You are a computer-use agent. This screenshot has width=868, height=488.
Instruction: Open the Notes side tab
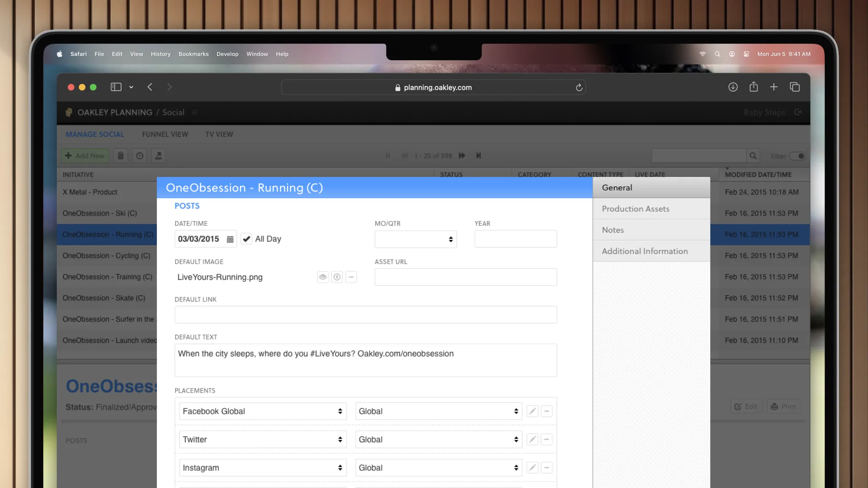point(651,230)
